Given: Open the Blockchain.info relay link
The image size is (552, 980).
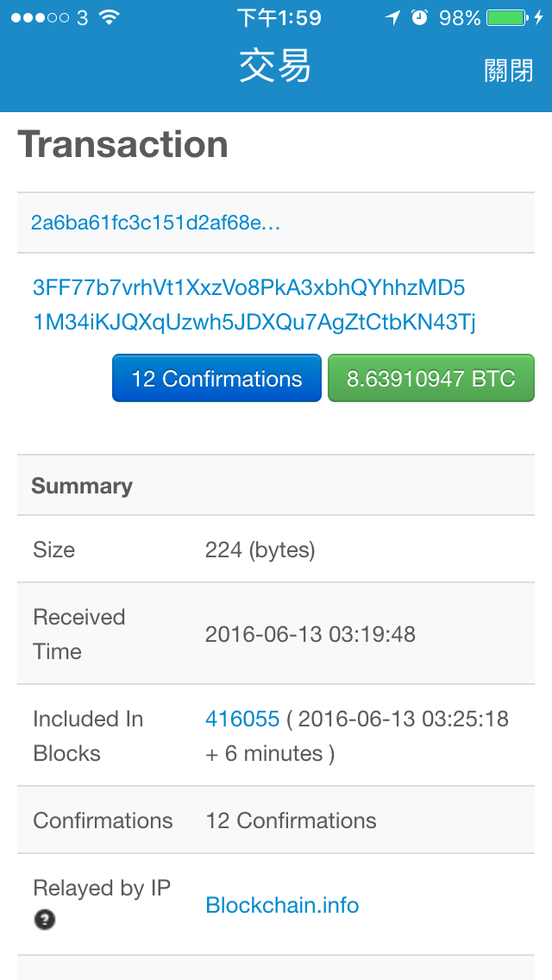Looking at the screenshot, I should click(x=283, y=905).
